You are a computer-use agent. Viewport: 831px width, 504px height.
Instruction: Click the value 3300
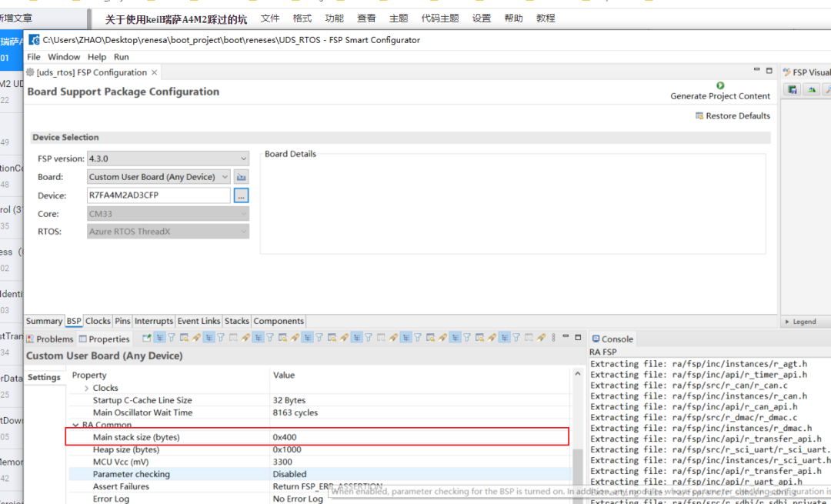pos(282,462)
